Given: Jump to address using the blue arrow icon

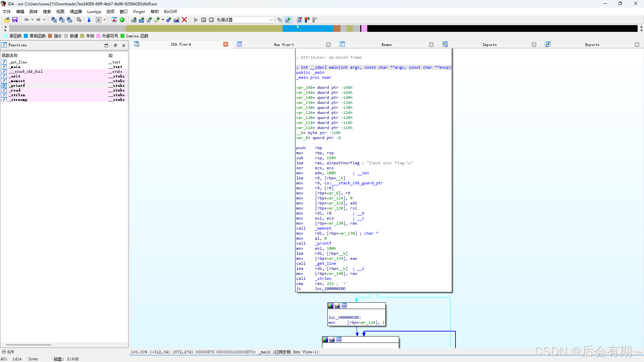Looking at the screenshot, I should pos(89,20).
